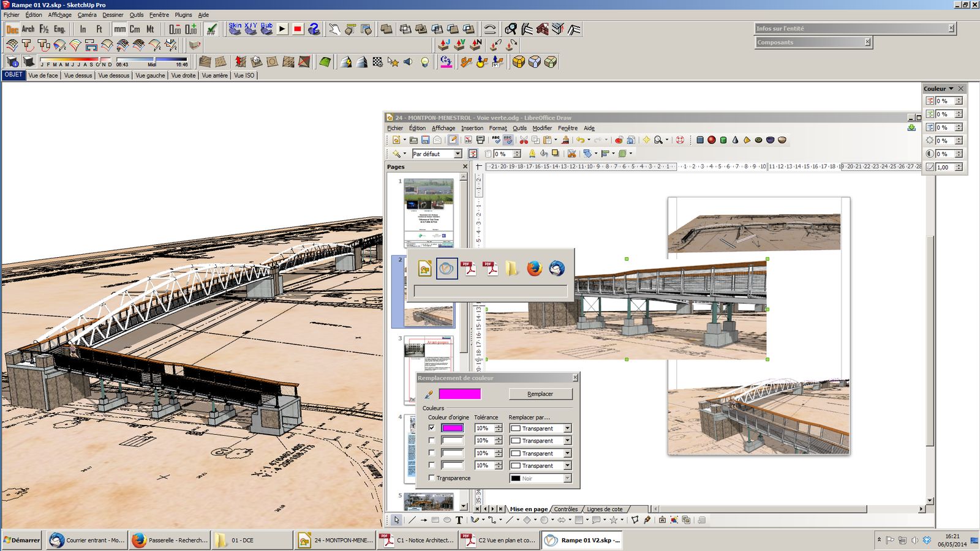The height and width of the screenshot is (551, 980).
Task: Expand the Zoom tool dropdown arrow in Draw
Action: [667, 140]
